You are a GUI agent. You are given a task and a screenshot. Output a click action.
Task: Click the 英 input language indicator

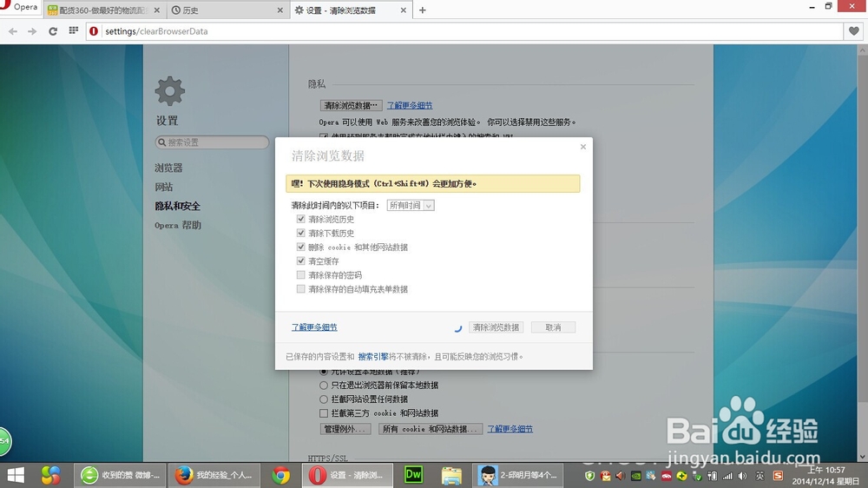(x=760, y=476)
